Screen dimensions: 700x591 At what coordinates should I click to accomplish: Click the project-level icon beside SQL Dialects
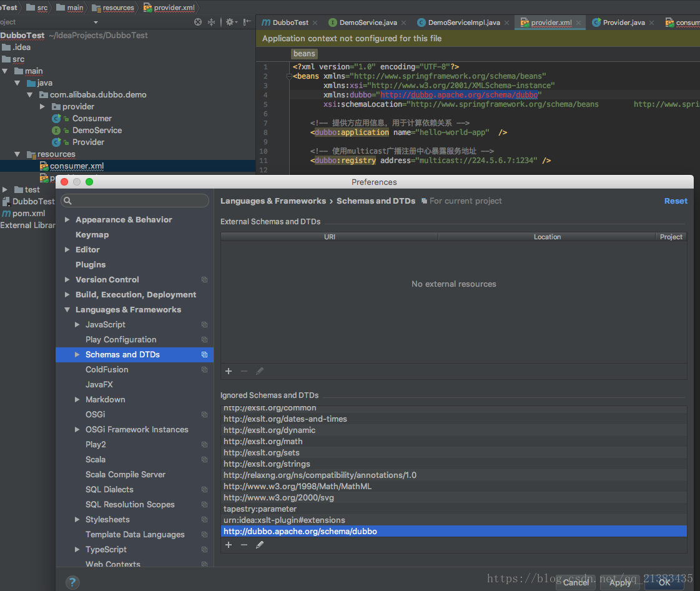[x=204, y=490]
